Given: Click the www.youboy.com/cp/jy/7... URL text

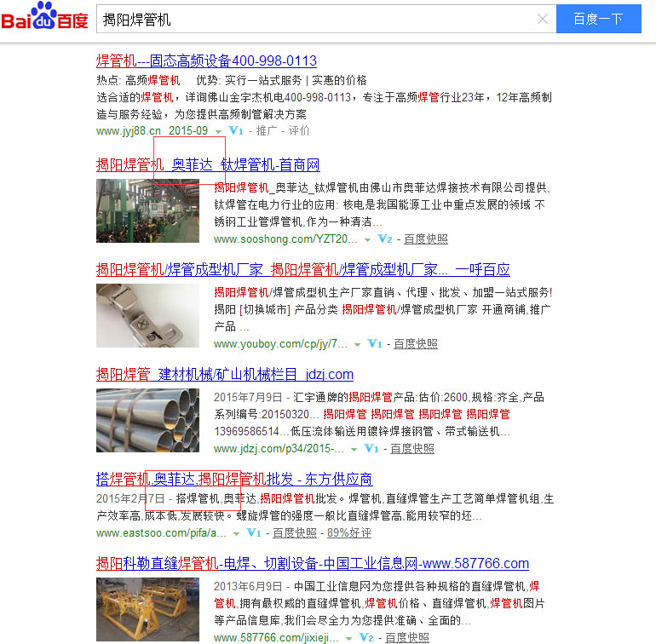Looking at the screenshot, I should [280, 343].
